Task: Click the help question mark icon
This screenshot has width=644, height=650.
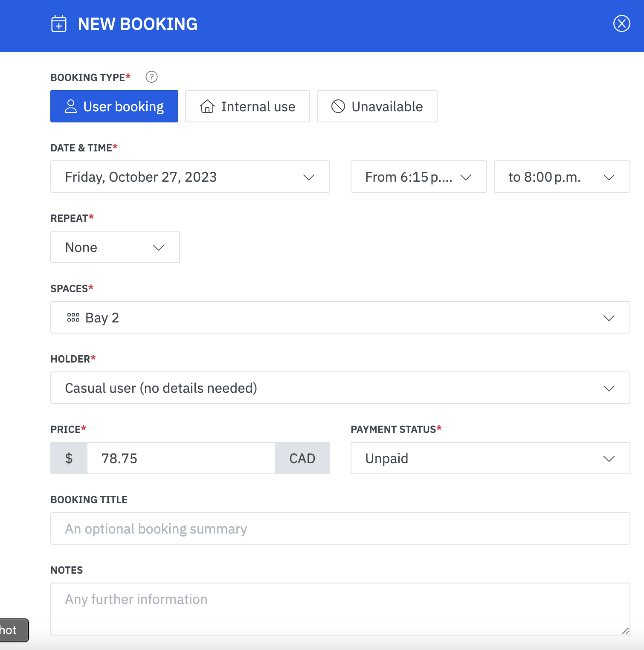Action: (151, 77)
